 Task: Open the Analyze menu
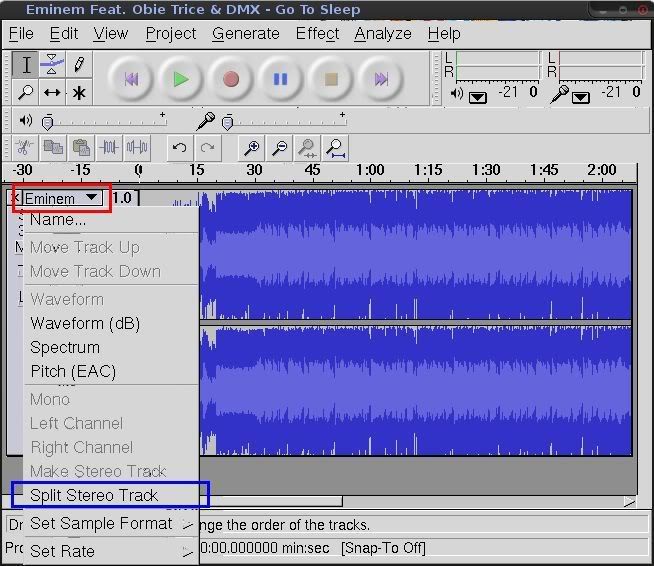pos(383,33)
